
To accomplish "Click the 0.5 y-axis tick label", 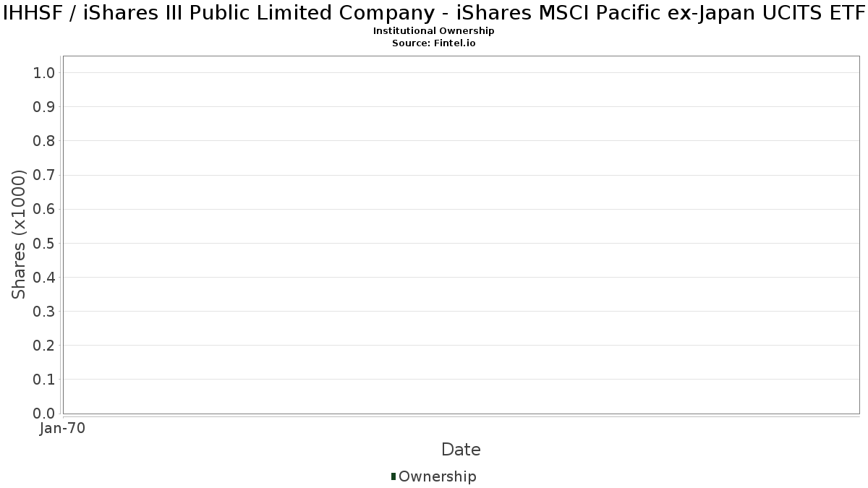I will [44, 243].
